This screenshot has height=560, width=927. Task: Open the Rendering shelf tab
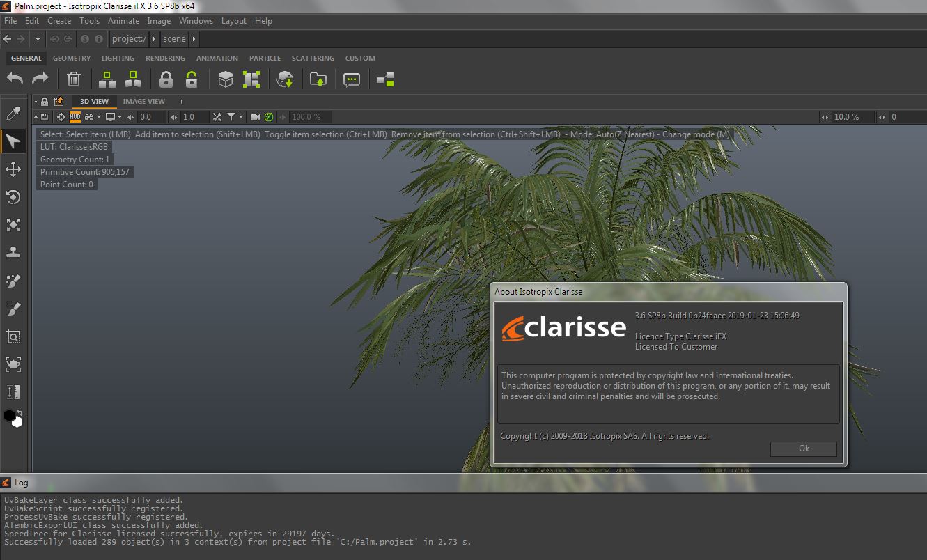tap(165, 59)
